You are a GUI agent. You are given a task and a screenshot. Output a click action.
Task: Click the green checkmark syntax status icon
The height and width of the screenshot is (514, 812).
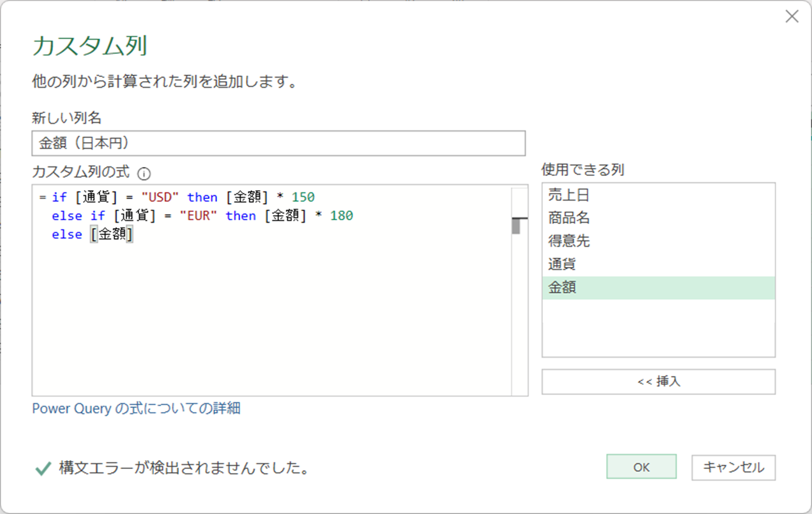[43, 469]
